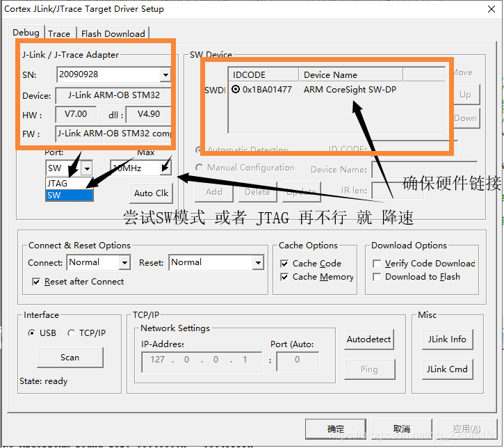Click the Autodetect button
This screenshot has width=504, height=448.
coord(369,339)
